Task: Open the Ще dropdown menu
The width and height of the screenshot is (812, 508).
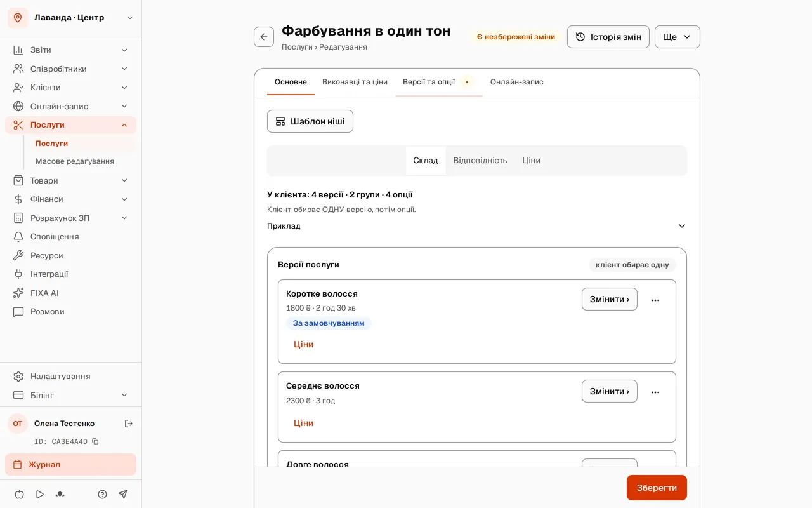Action: (678, 37)
